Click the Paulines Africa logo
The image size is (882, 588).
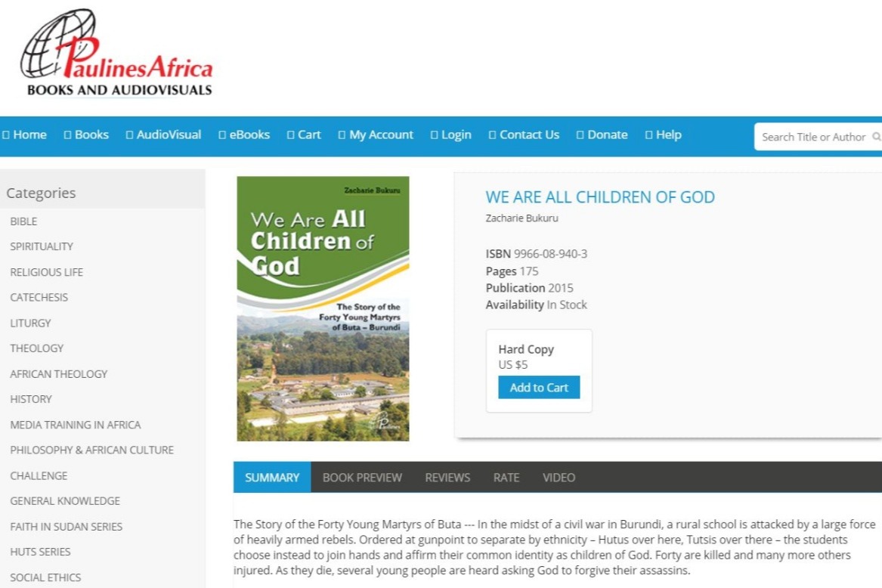(116, 54)
